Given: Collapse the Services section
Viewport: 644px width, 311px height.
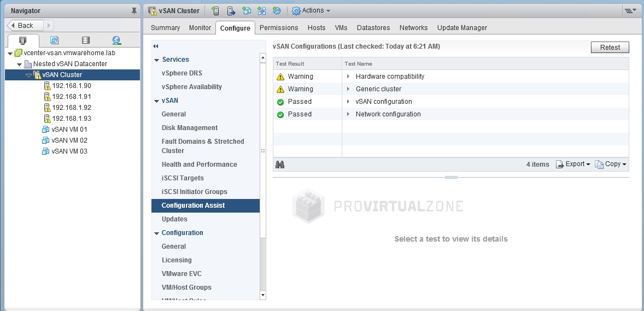Looking at the screenshot, I should point(156,60).
